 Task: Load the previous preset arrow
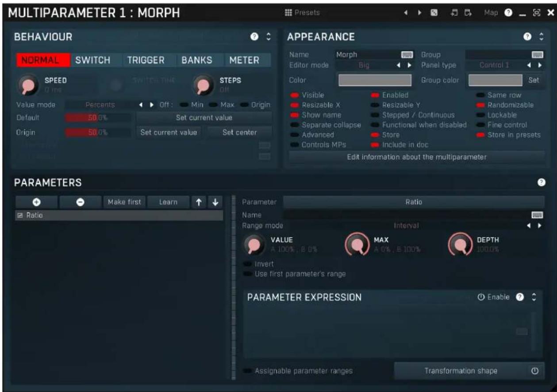pyautogui.click(x=405, y=13)
